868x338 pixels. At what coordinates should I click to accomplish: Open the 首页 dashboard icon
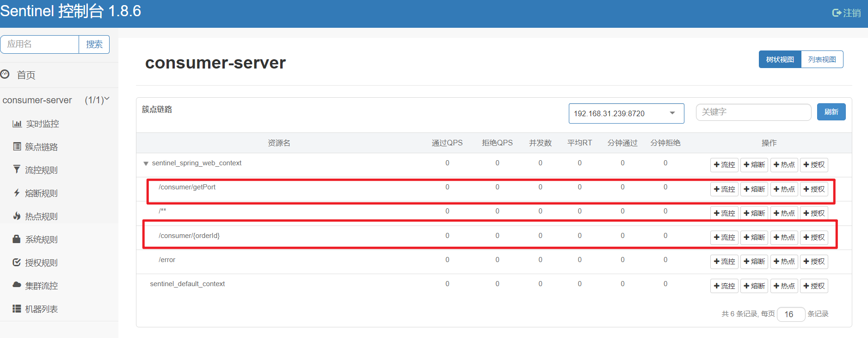tap(5, 74)
